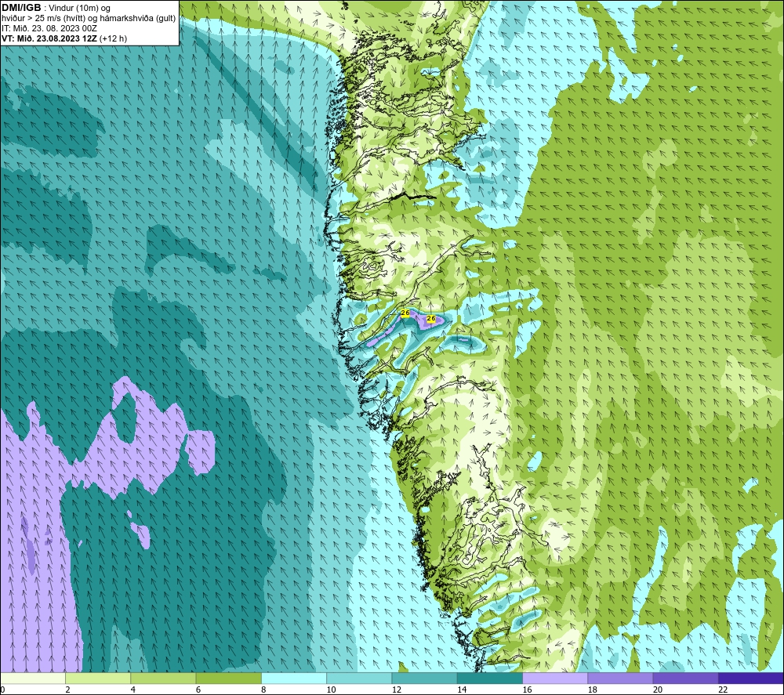Screen dimensions: 784x695
Task: Click the 6–8 m/s legend color swatch
Action: (228, 678)
